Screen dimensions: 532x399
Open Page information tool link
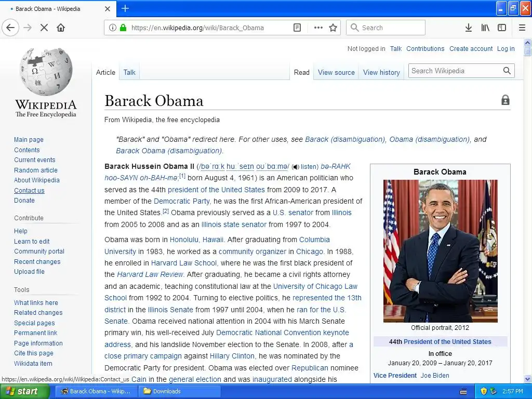pos(38,343)
